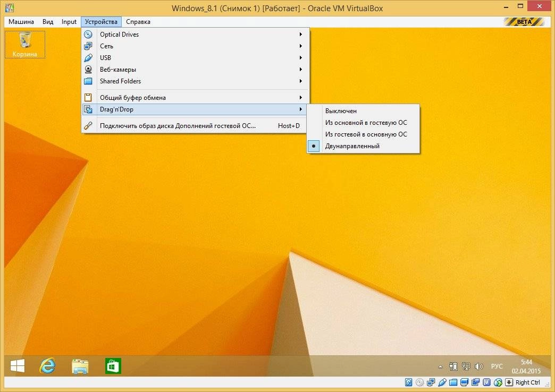
Task: Click the Drag'n'Drop menu entry
Action: (195, 109)
